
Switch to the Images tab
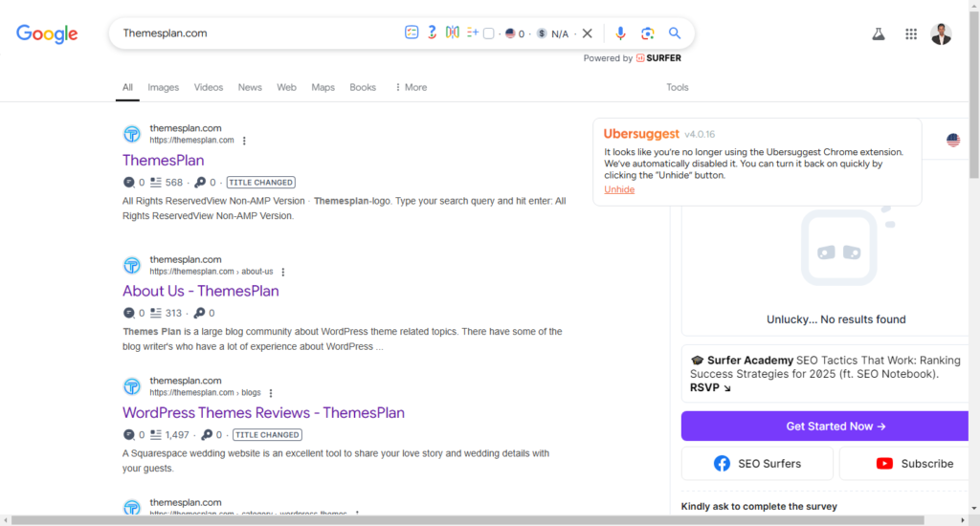pyautogui.click(x=163, y=87)
